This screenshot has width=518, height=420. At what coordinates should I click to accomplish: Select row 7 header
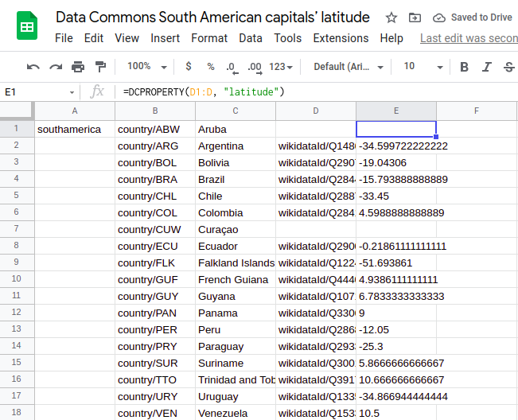tap(17, 229)
